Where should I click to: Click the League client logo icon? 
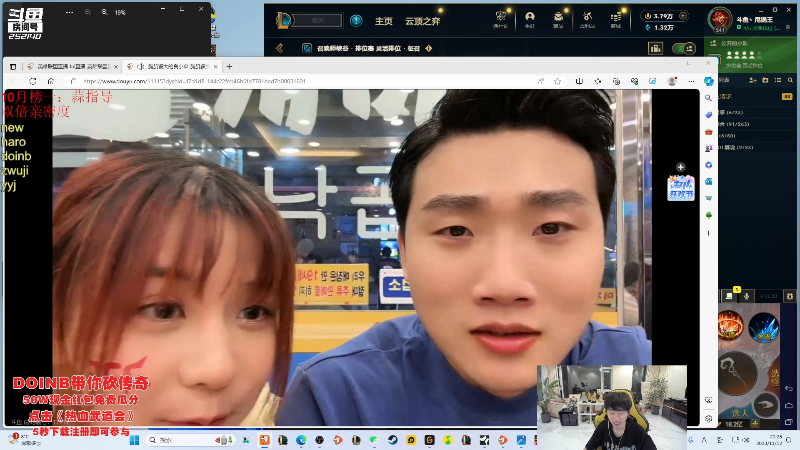point(284,20)
